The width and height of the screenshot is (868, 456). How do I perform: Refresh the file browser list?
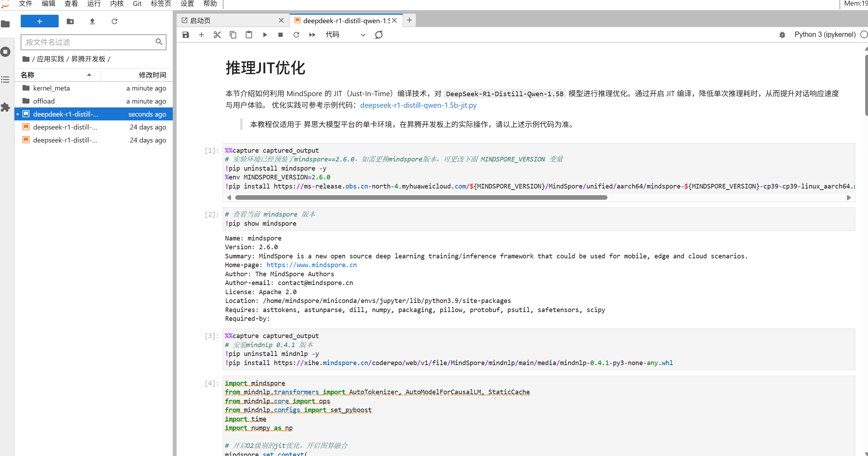[x=114, y=21]
